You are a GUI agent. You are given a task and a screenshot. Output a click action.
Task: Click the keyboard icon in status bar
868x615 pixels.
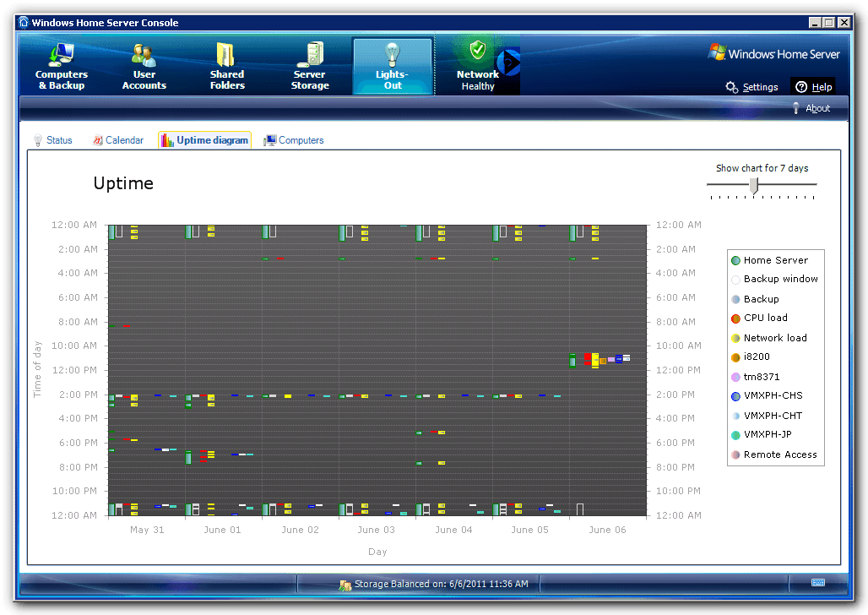coord(817,582)
